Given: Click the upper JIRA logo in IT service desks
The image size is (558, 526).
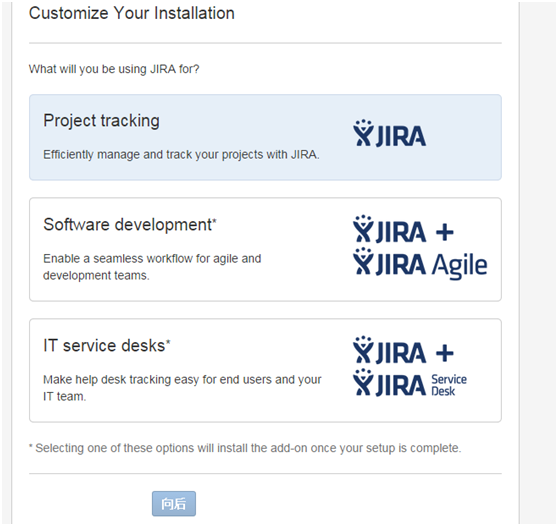Looking at the screenshot, I should point(389,350).
